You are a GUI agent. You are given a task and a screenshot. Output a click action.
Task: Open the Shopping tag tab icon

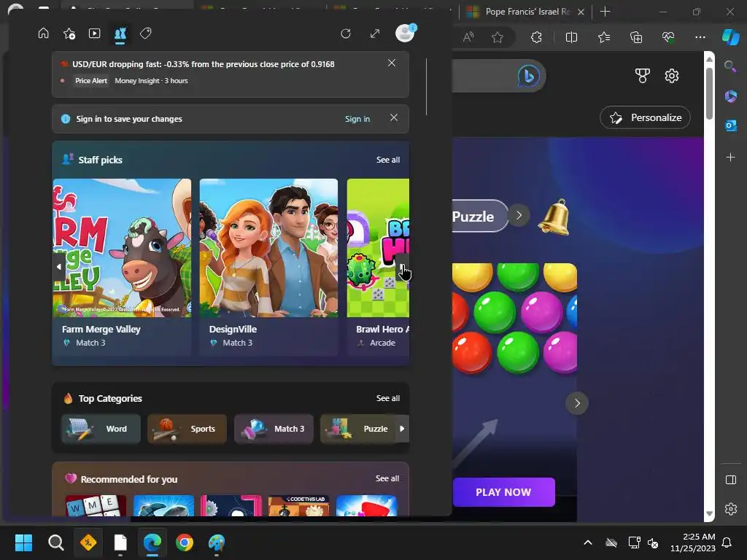146,34
